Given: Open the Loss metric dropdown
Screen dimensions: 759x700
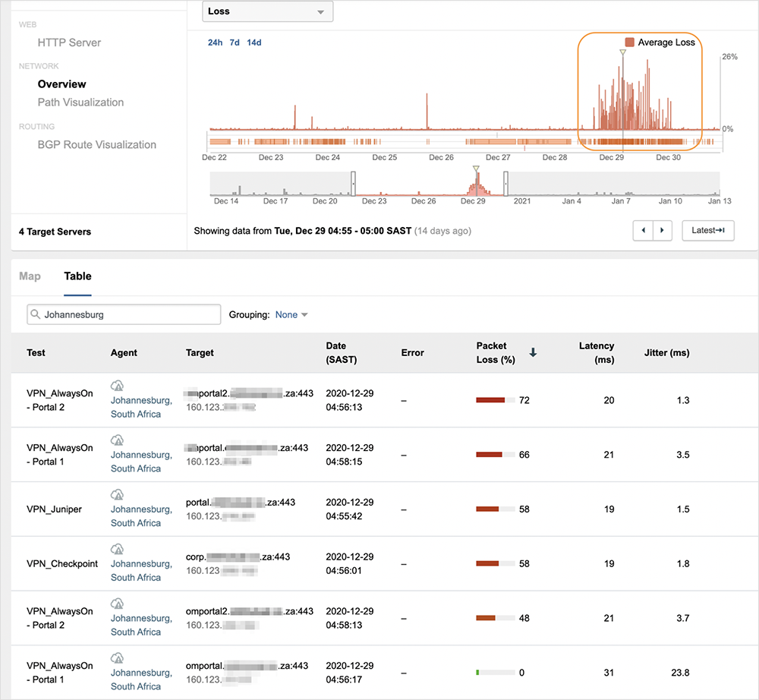Looking at the screenshot, I should pos(267,11).
